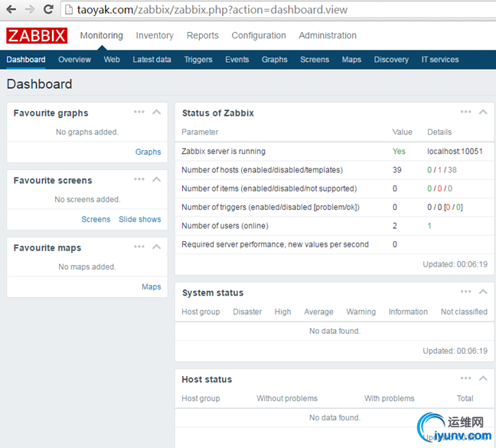
Task: Switch to the Latest data tab
Action: point(152,60)
